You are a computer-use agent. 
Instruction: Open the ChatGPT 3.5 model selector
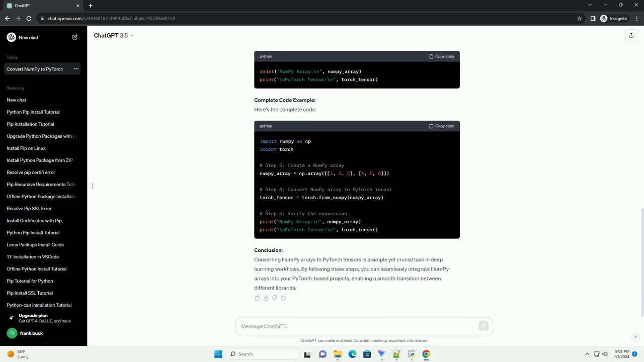click(114, 35)
